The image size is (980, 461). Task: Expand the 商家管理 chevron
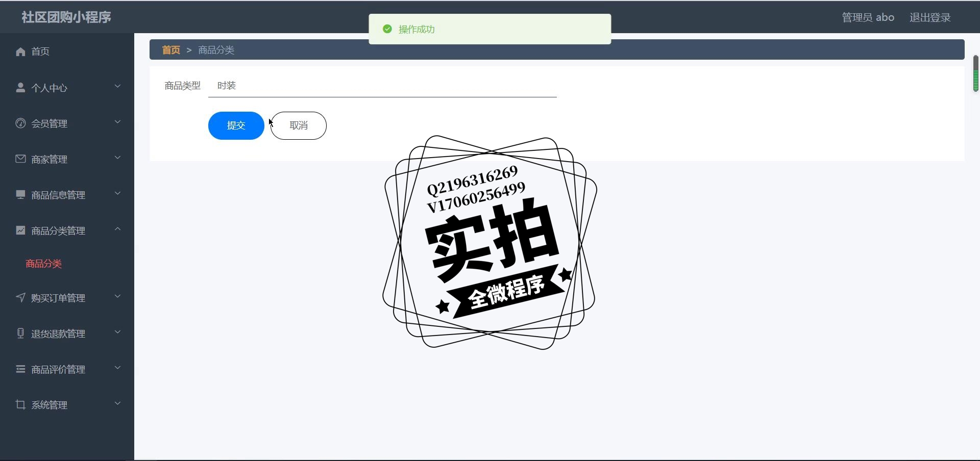point(118,158)
